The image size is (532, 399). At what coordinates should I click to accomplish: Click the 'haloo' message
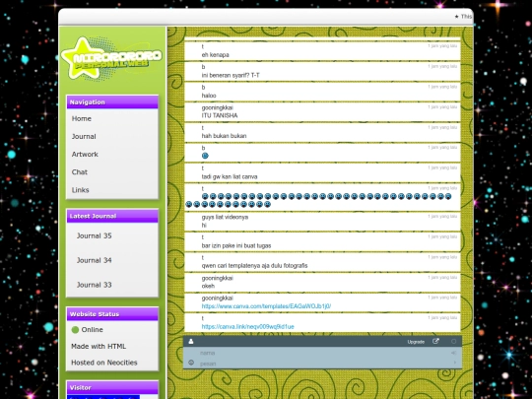(209, 96)
